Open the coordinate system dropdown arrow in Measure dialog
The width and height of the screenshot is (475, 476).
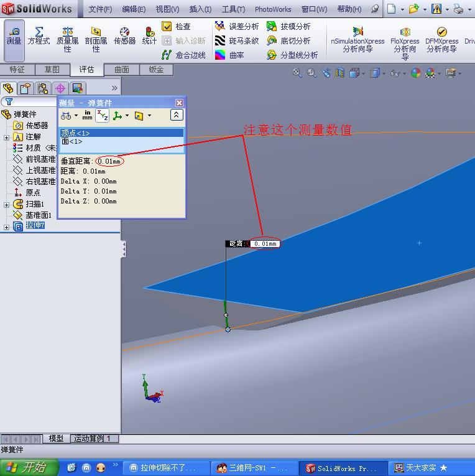(x=127, y=115)
